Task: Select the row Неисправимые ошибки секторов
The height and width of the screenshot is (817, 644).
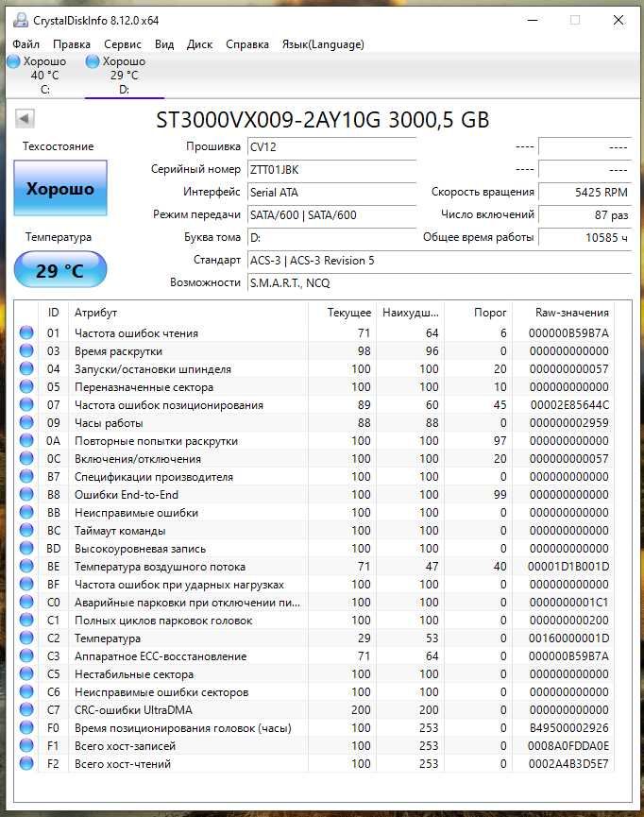Action: coord(314,692)
